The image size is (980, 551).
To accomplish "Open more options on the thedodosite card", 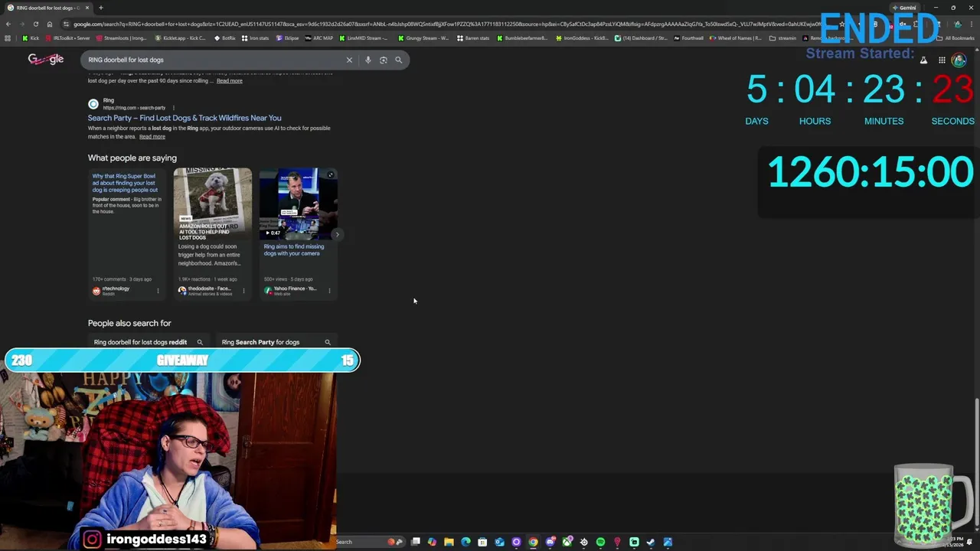I will coord(244,290).
